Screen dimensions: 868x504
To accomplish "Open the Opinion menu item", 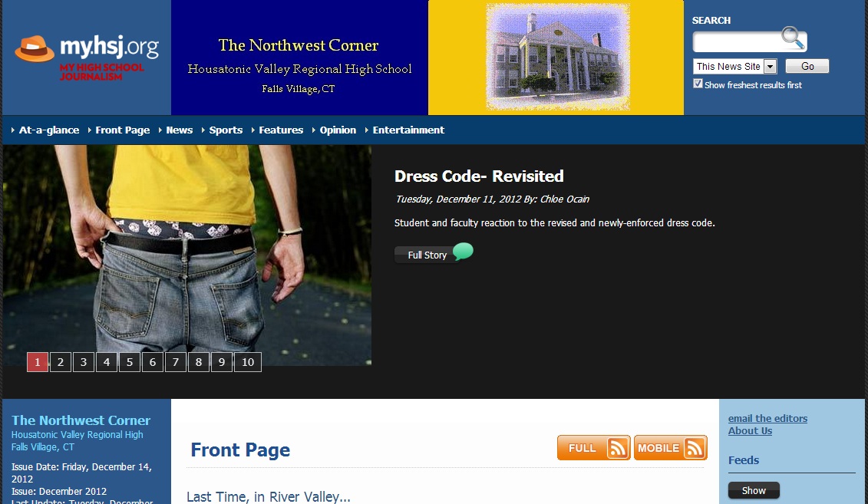I will [338, 130].
